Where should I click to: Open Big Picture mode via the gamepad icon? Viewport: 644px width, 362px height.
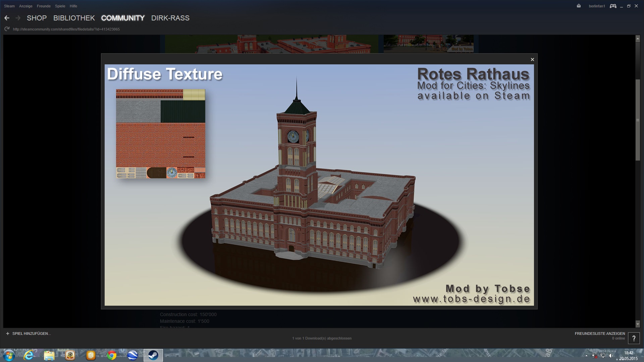click(x=613, y=6)
